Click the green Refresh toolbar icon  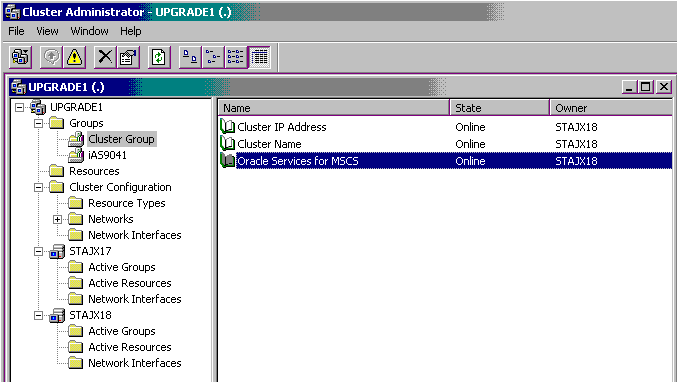coord(159,57)
